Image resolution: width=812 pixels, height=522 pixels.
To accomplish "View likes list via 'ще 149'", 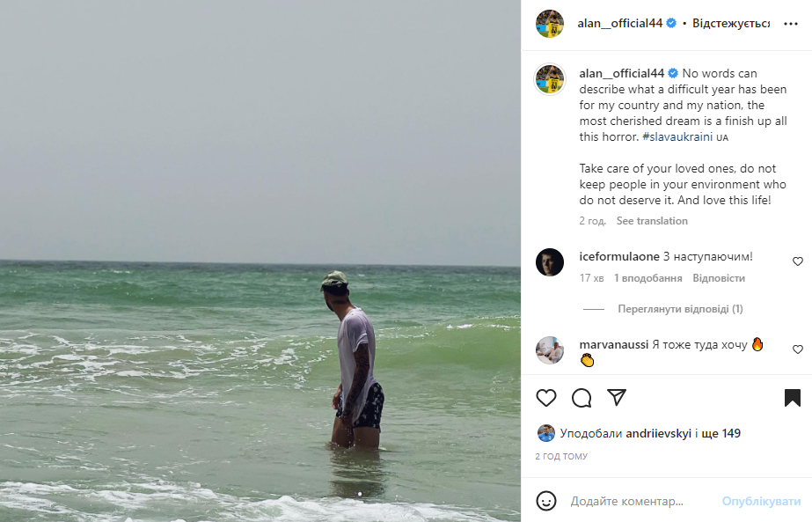I will point(725,433).
